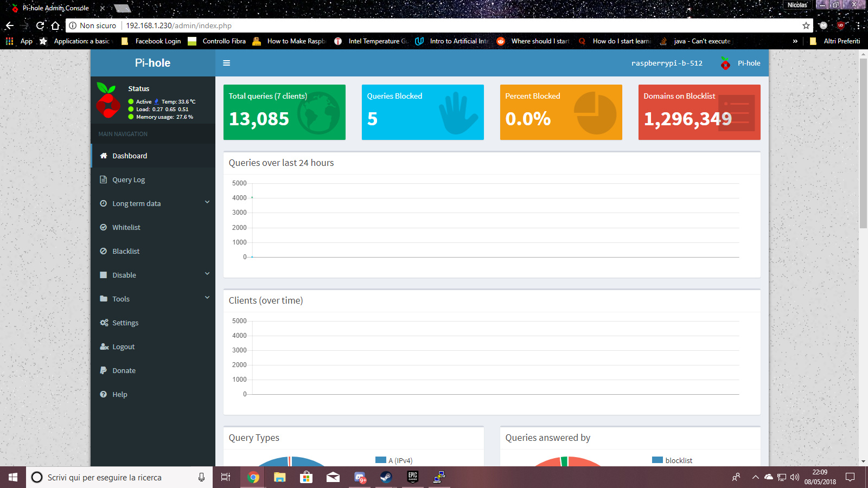Go to the Blacklist page

[153, 251]
